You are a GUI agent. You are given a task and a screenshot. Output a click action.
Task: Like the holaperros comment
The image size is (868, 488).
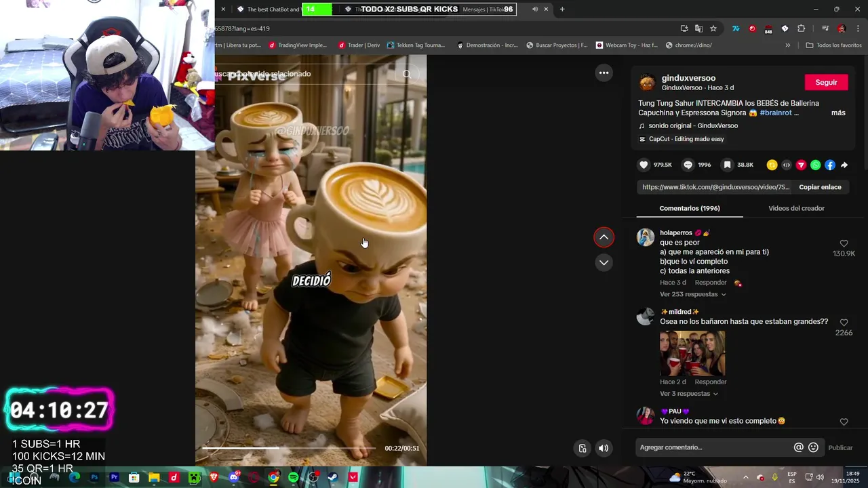844,243
